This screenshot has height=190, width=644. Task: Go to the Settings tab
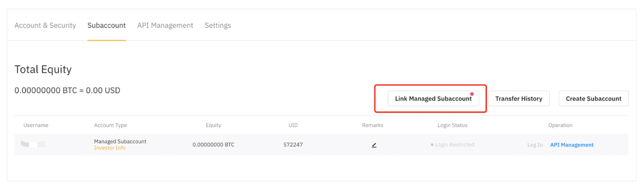(x=218, y=25)
